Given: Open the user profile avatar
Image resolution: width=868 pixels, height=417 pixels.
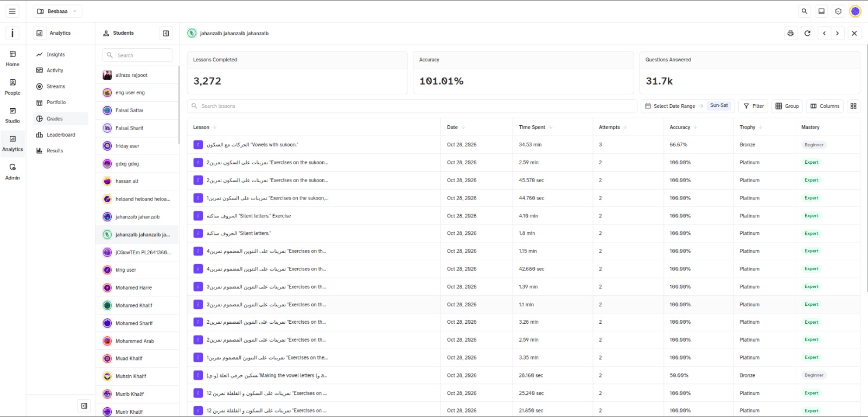Looking at the screenshot, I should click(855, 11).
